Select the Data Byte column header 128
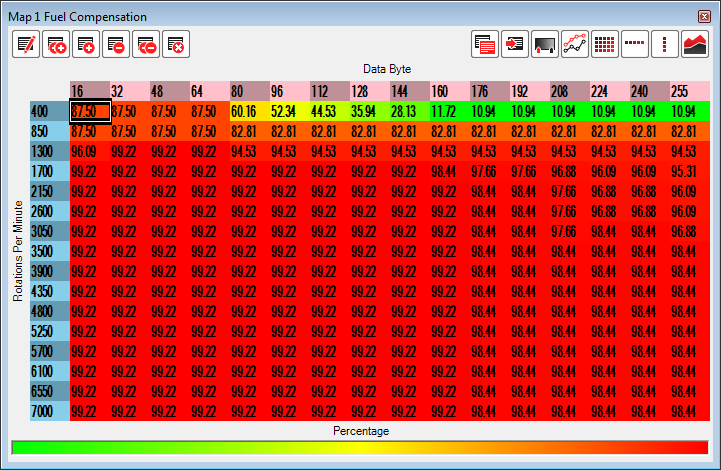 pyautogui.click(x=370, y=91)
